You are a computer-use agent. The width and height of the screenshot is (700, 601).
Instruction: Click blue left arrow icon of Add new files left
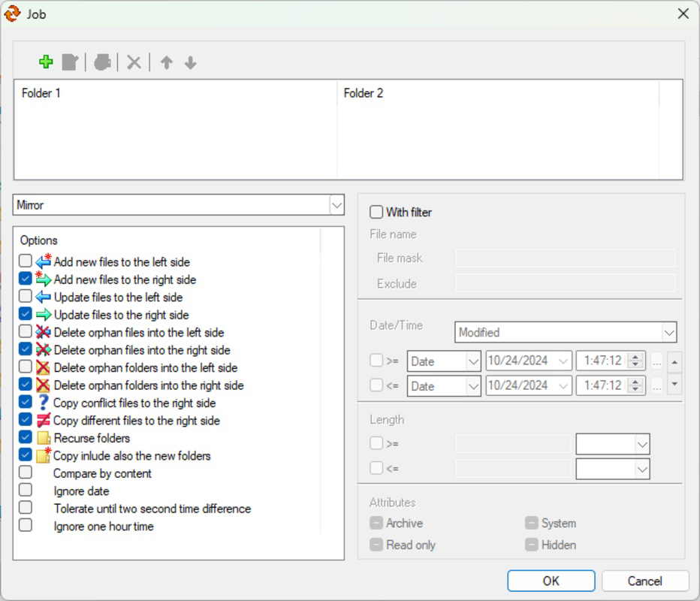click(x=44, y=261)
